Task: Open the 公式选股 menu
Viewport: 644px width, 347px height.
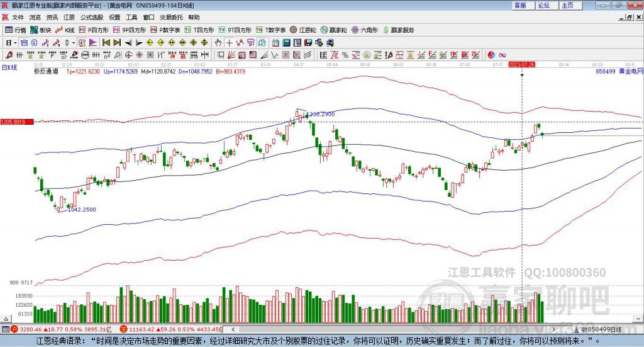Action: point(92,17)
